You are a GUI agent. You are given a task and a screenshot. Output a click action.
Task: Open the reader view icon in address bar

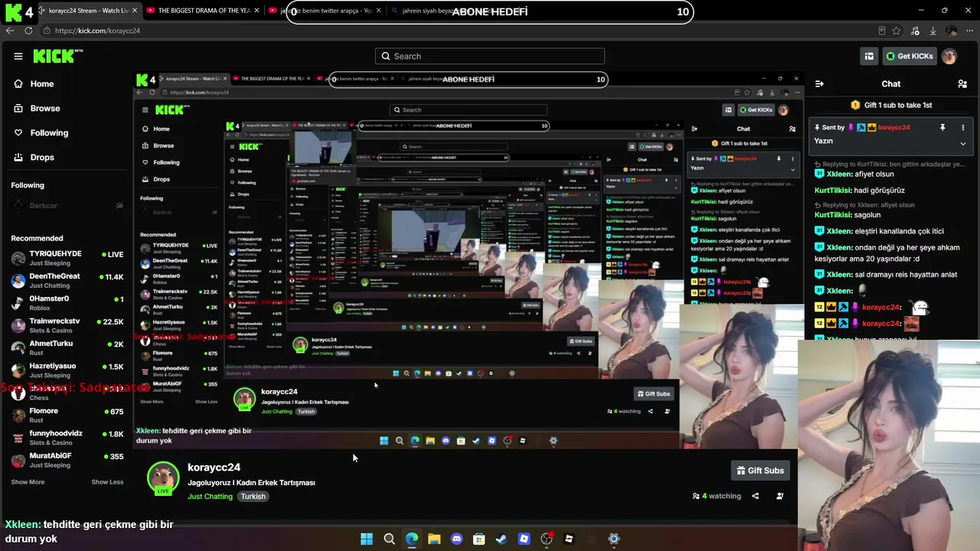coord(882,31)
